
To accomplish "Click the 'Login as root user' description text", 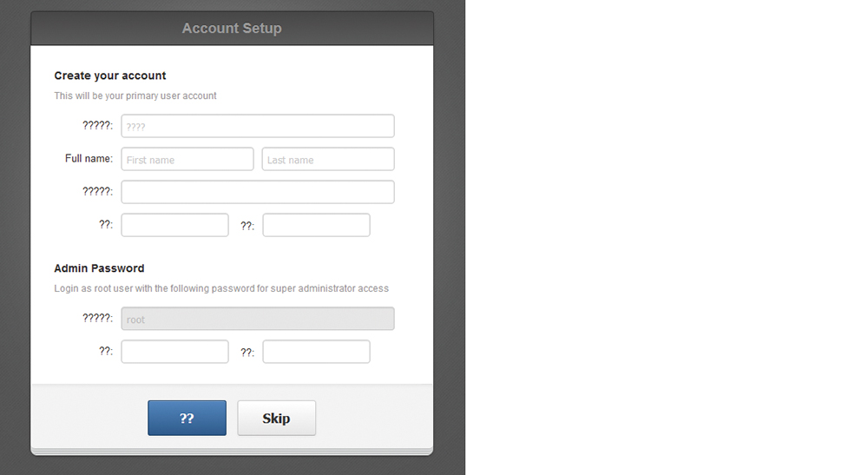I will coord(221,288).
